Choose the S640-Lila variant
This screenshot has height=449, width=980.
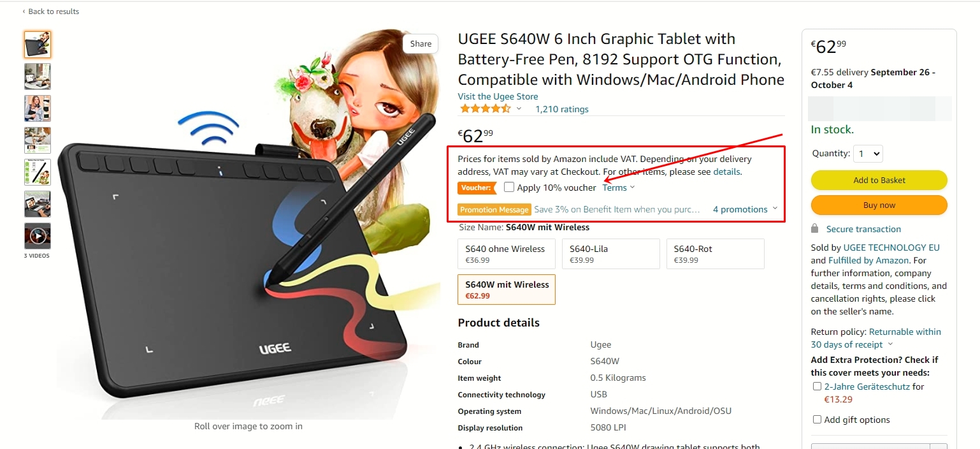click(x=611, y=254)
